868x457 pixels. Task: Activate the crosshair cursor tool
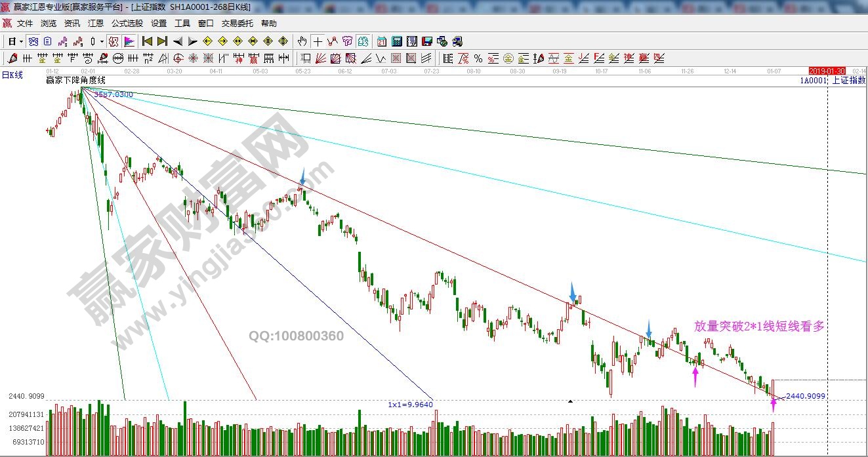pyautogui.click(x=318, y=41)
